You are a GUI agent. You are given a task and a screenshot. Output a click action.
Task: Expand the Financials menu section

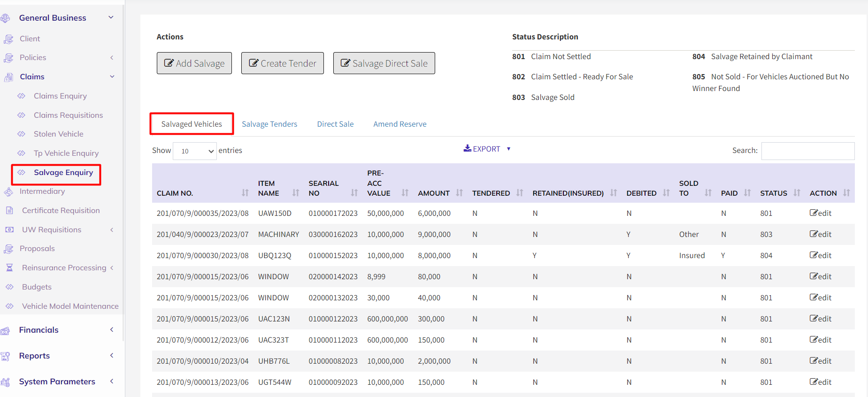(112, 330)
